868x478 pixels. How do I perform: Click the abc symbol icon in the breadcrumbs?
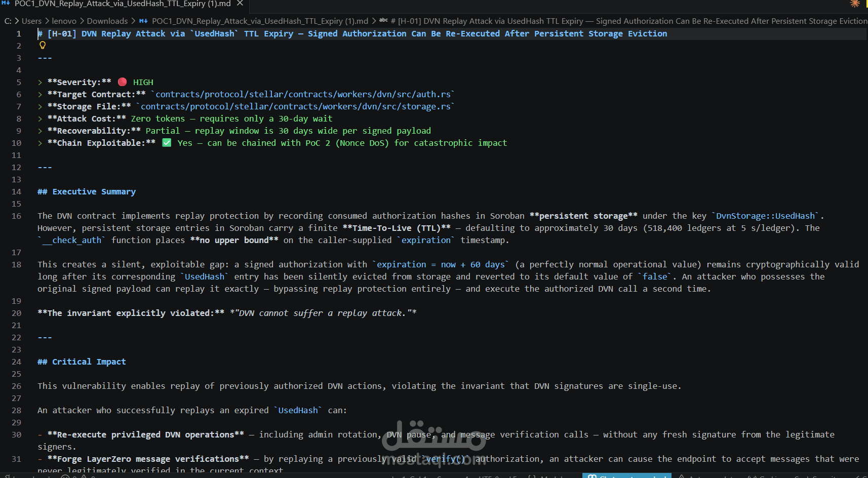coord(383,21)
